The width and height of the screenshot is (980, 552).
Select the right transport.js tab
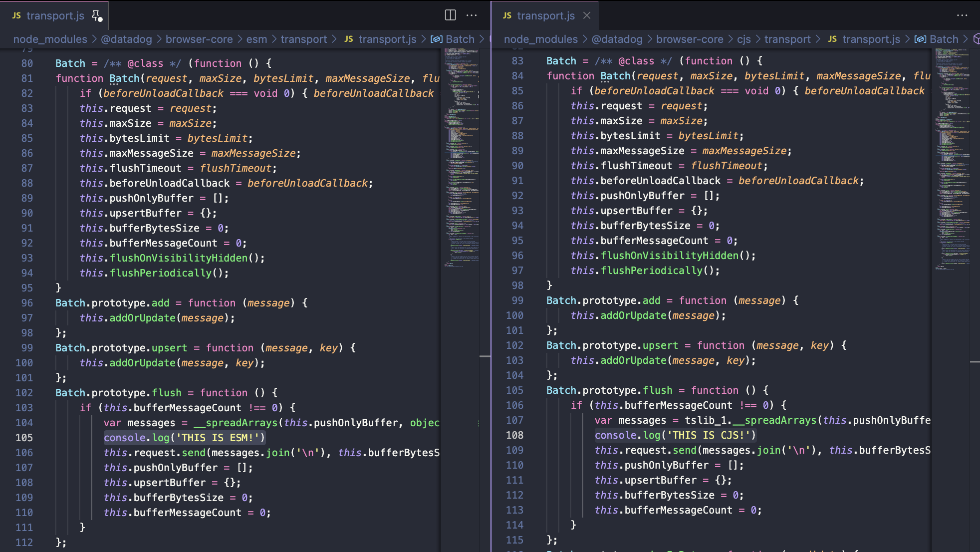[545, 16]
